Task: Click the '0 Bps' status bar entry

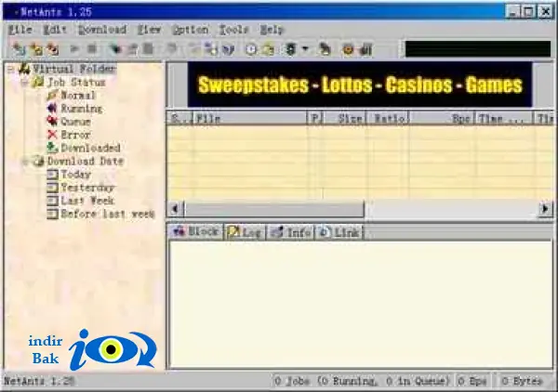Action: [x=472, y=382]
